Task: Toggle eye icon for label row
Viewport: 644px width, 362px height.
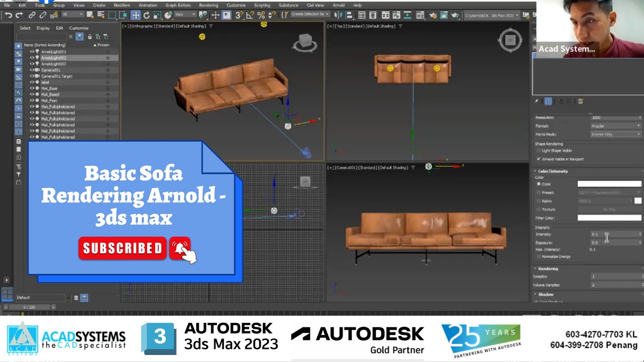Action: coord(32,82)
